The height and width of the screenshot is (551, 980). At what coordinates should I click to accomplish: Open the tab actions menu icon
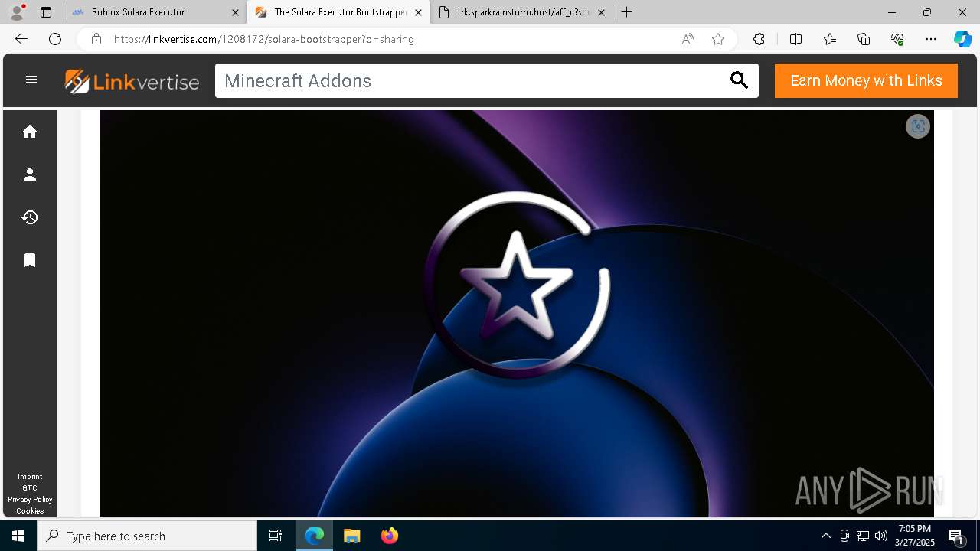(x=46, y=12)
